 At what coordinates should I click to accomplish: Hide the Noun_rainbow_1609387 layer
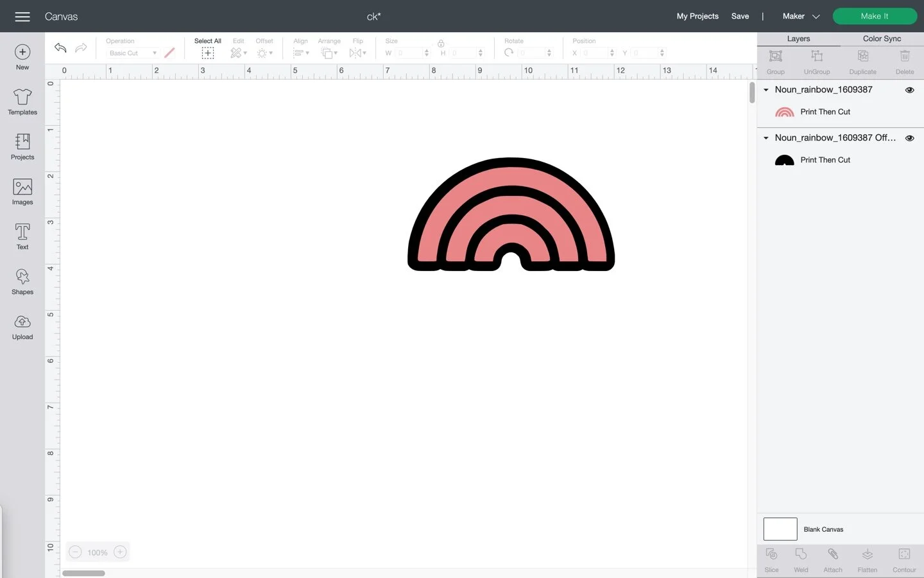click(x=909, y=90)
